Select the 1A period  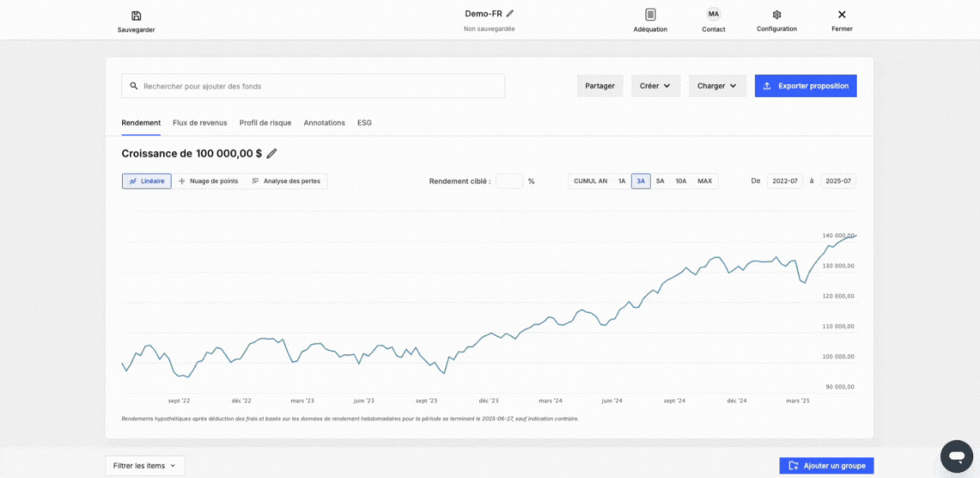622,181
